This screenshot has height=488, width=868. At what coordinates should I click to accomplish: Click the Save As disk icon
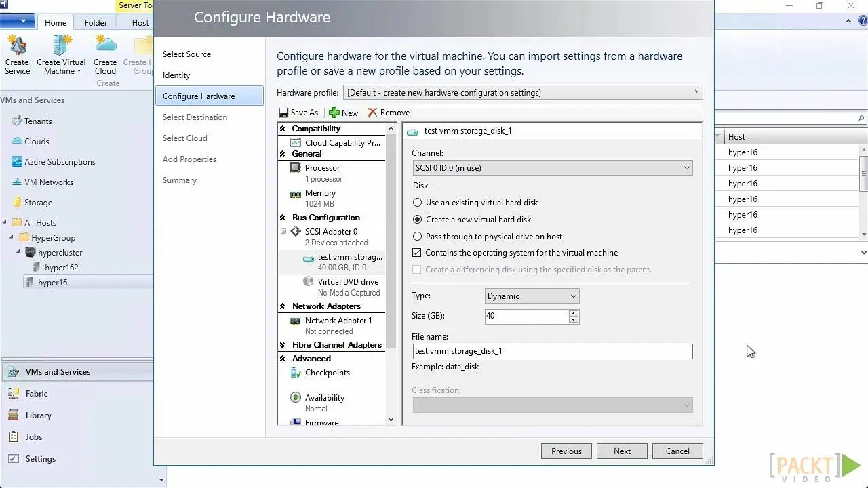pyautogui.click(x=283, y=113)
